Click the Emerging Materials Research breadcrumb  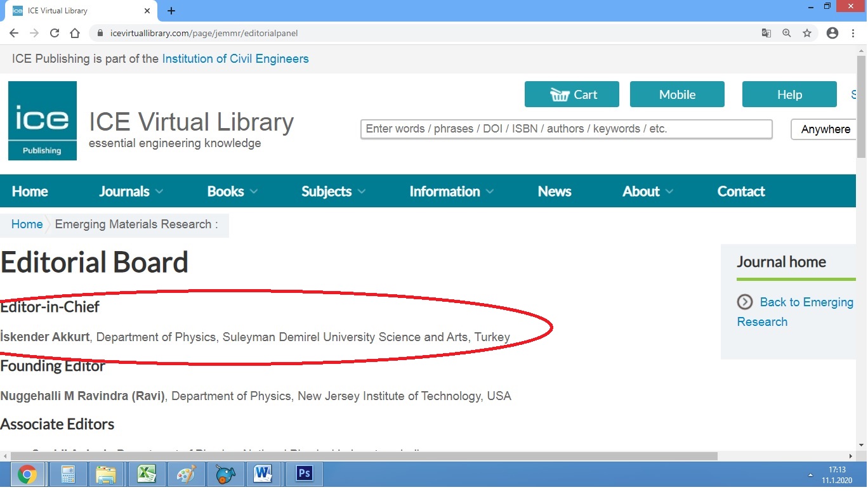pos(136,224)
